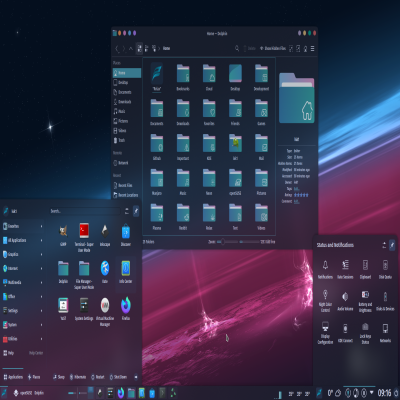Toggle Show Hidden Files in Dolphin
Viewport: 400px width, 400px height.
click(273, 48)
